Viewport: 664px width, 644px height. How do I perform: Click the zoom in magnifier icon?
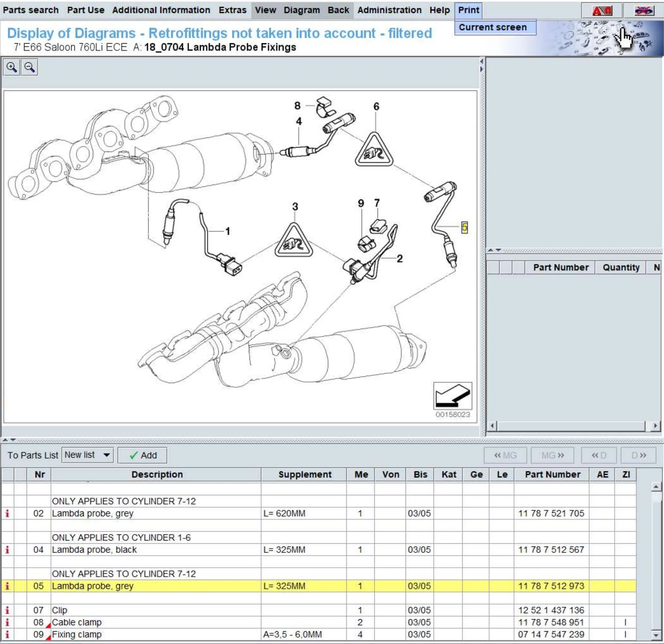point(12,67)
